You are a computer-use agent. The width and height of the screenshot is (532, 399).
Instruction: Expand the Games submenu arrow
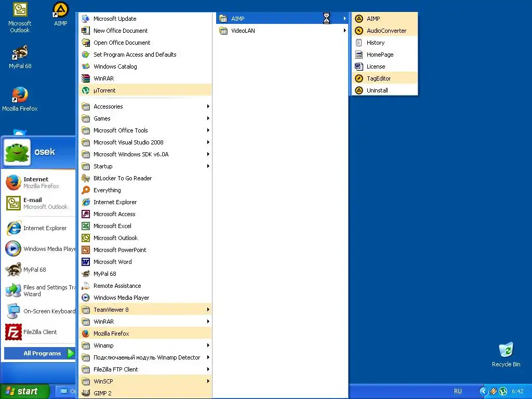point(208,118)
